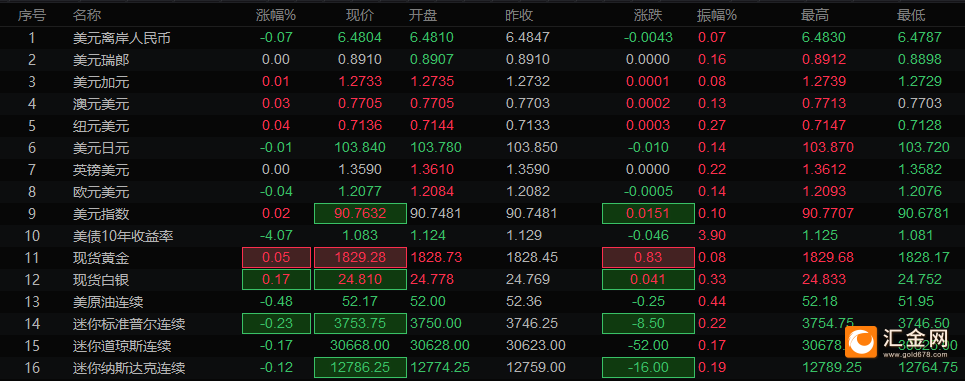
Task: Select the 现货黄金 row name
Action: 101,258
